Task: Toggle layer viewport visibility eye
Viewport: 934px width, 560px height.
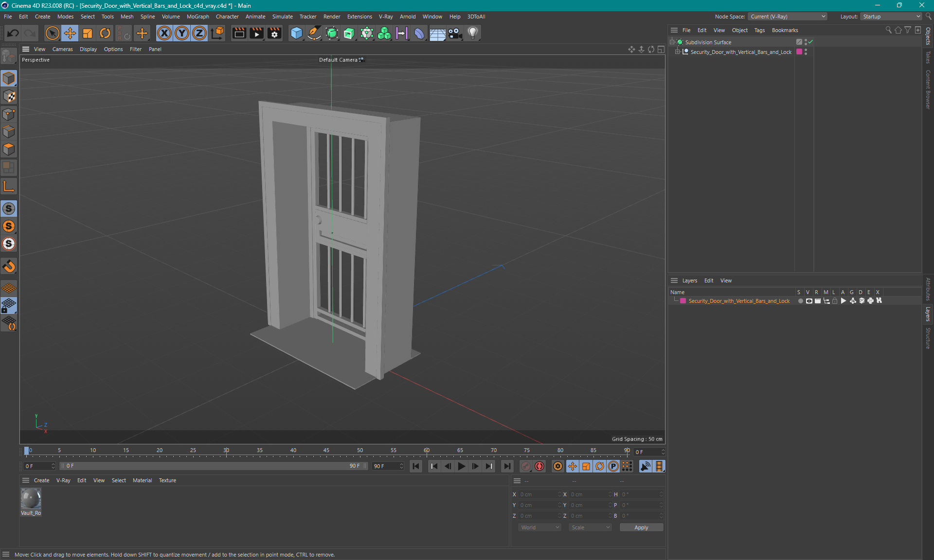Action: click(809, 301)
